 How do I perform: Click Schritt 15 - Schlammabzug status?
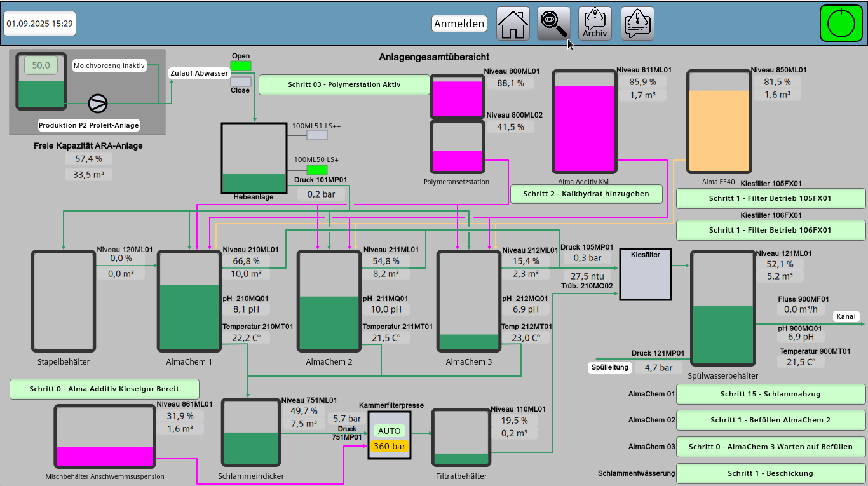(x=771, y=394)
